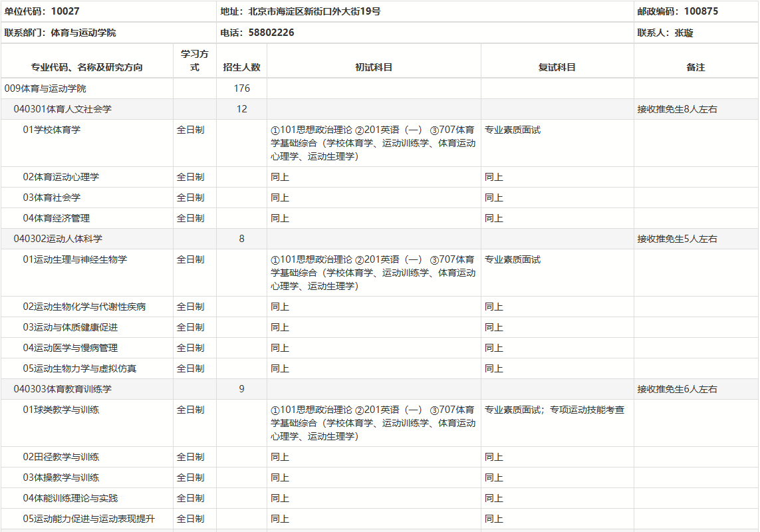Click the 招生人数 column header

(x=241, y=67)
